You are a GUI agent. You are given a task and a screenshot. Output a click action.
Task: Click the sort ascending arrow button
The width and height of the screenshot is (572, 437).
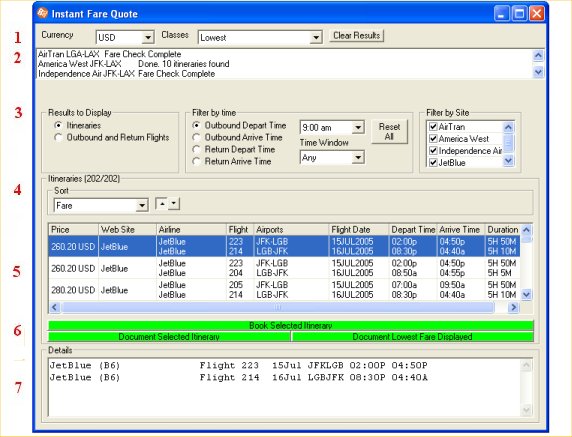point(162,204)
